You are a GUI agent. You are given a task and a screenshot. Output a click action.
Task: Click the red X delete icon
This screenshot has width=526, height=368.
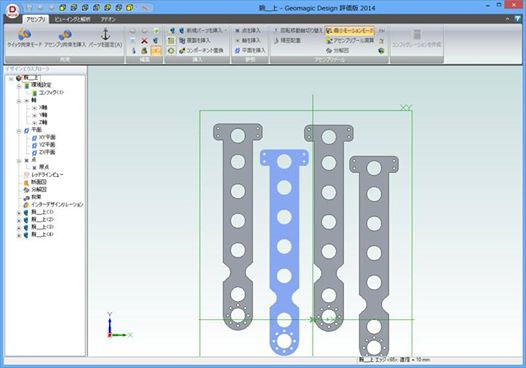click(x=144, y=41)
